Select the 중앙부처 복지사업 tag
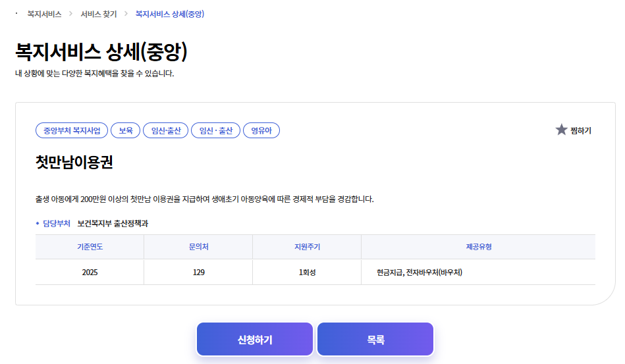Screen dimensions: 625x364 72,130
